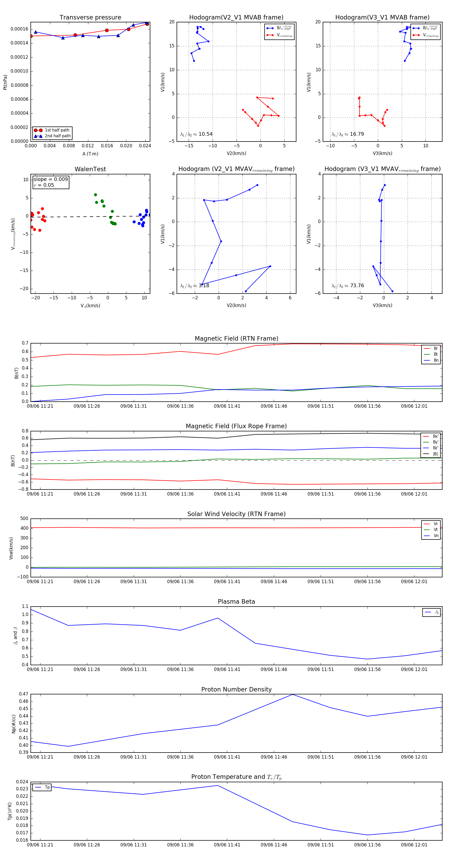
Task: Select the "Vt" legend entry
Action: 431,530
